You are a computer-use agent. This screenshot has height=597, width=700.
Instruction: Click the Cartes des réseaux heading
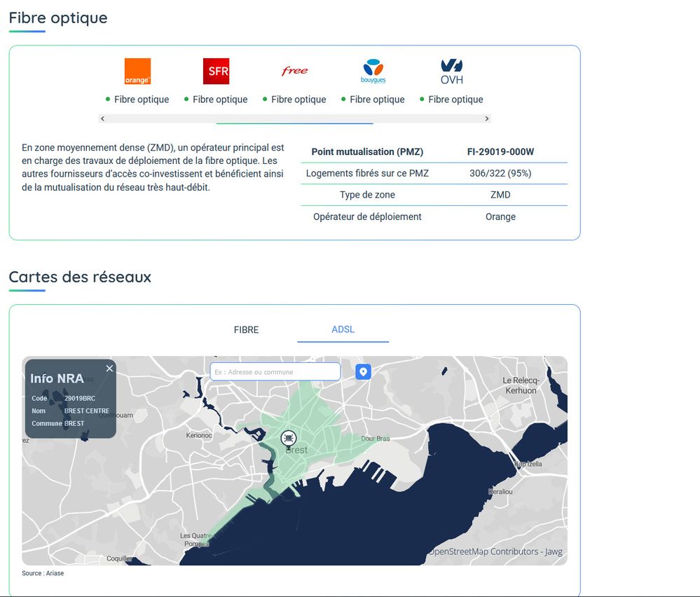point(80,277)
